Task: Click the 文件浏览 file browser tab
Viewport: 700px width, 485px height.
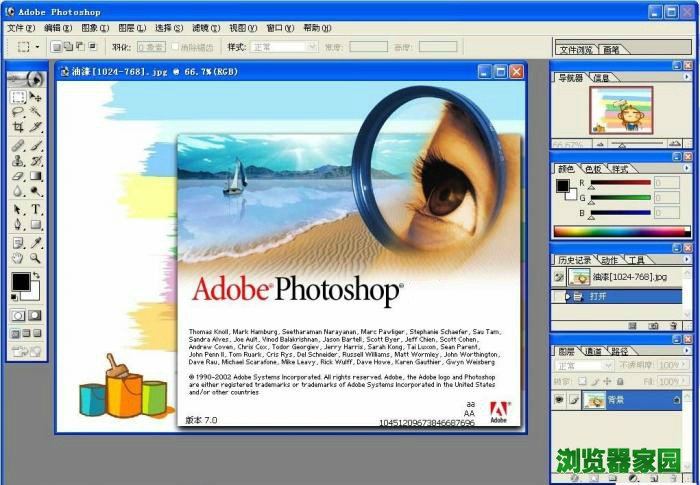Action: (x=576, y=49)
